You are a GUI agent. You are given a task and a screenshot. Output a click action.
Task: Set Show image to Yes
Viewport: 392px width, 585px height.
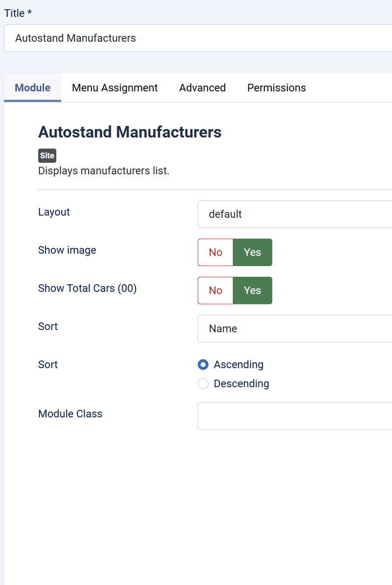pyautogui.click(x=252, y=252)
